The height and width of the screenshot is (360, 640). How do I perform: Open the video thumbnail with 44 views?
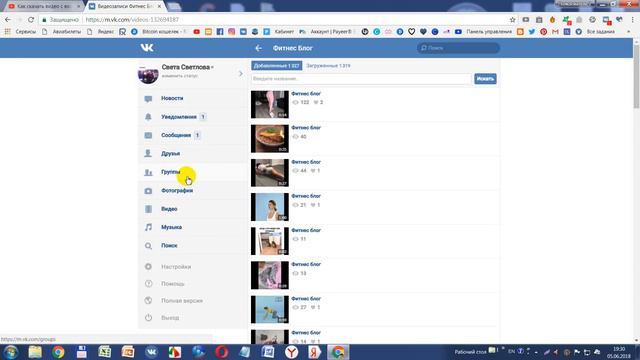pos(269,173)
